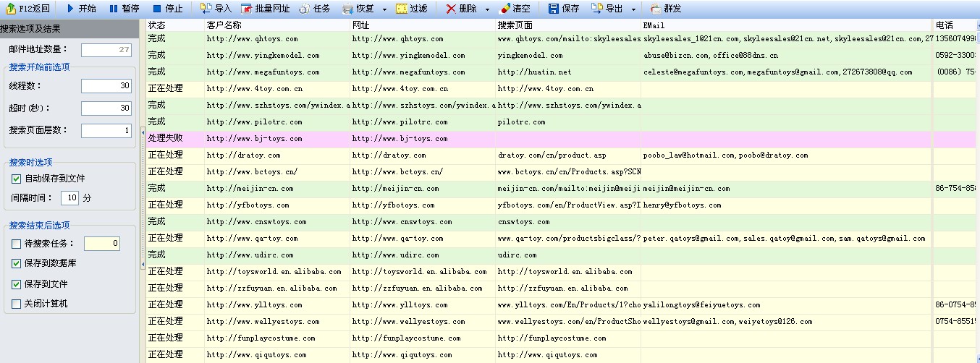This screenshot has width=980, height=363.
Task: Select customer http://toysworld.en.alibaba.com cell
Action: point(277,272)
